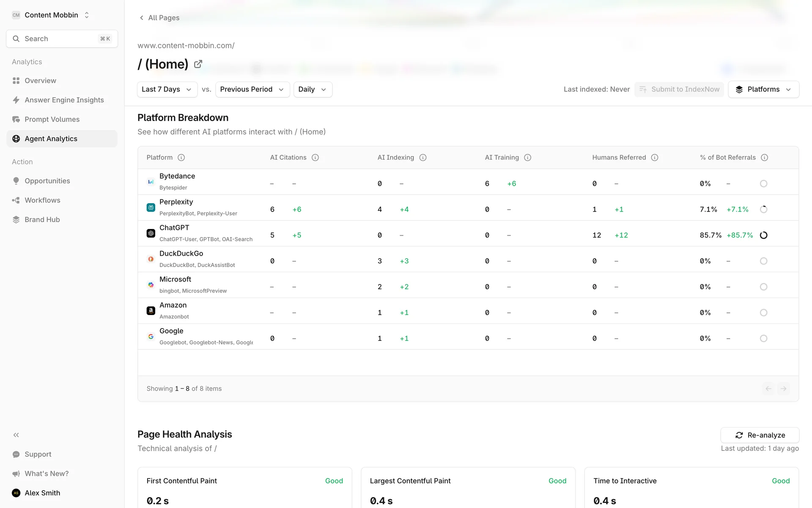This screenshot has height=508, width=812.
Task: Click info icon beside % of Bot Referrals
Action: (x=764, y=157)
